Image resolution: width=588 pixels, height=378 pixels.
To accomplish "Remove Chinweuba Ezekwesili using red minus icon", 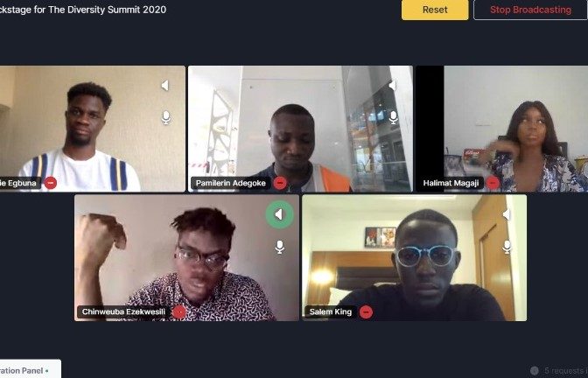I will coord(179,312).
